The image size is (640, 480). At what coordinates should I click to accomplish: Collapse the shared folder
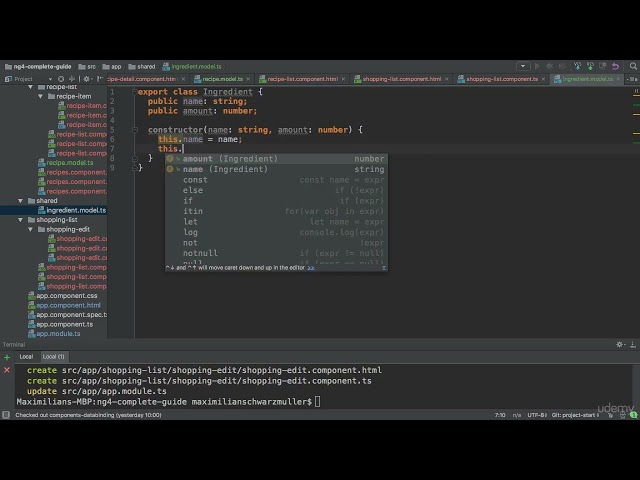pyautogui.click(x=20, y=201)
